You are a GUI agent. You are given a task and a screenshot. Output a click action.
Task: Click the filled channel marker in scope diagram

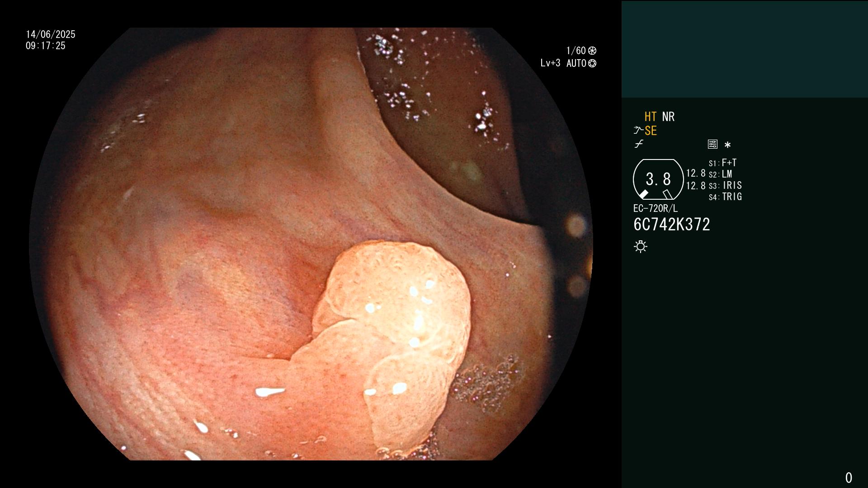click(x=643, y=194)
